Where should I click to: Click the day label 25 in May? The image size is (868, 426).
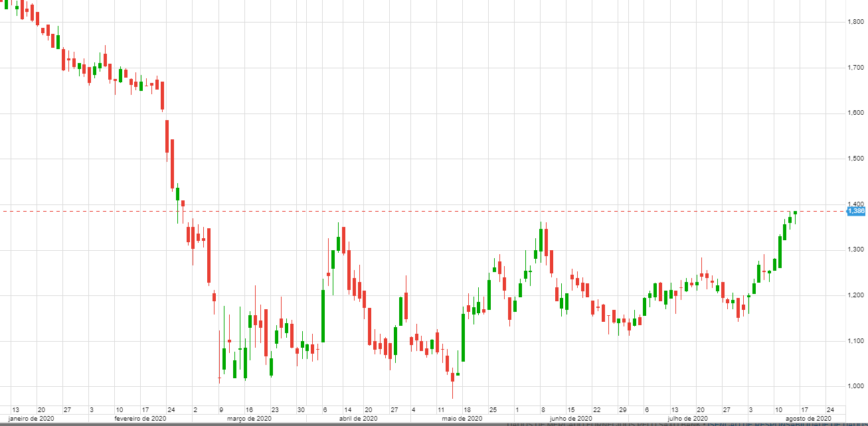tap(493, 409)
